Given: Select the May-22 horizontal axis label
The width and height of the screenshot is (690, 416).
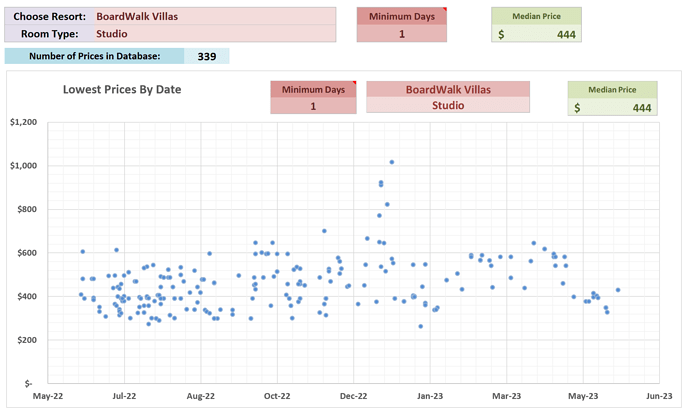Looking at the screenshot, I should pos(48,394).
